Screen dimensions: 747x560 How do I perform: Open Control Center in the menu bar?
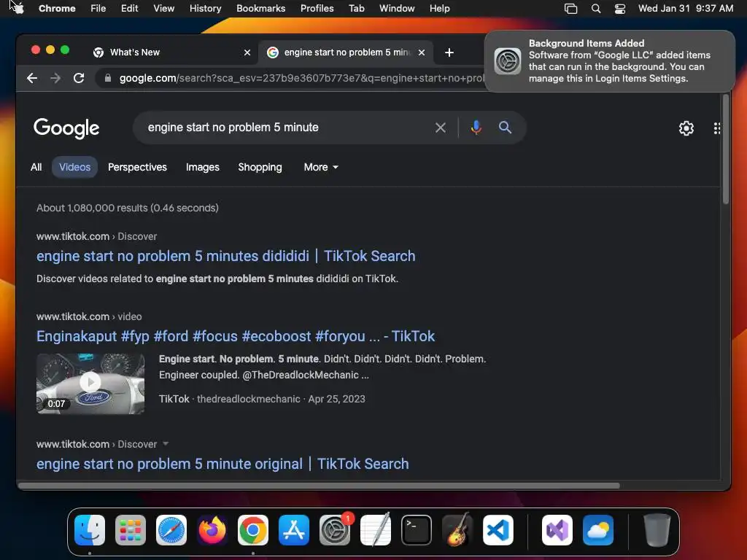[620, 9]
